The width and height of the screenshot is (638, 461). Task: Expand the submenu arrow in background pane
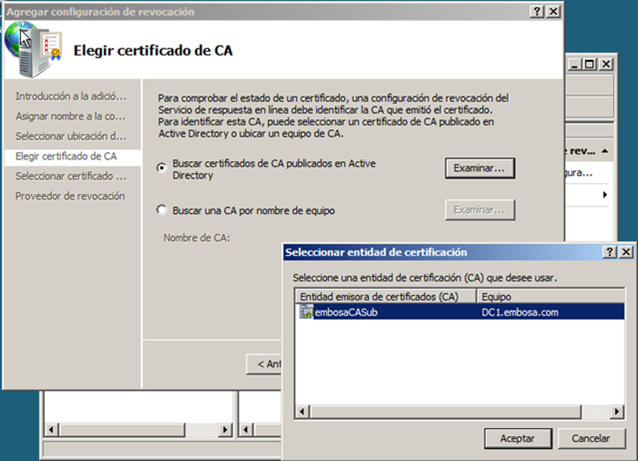click(x=604, y=194)
